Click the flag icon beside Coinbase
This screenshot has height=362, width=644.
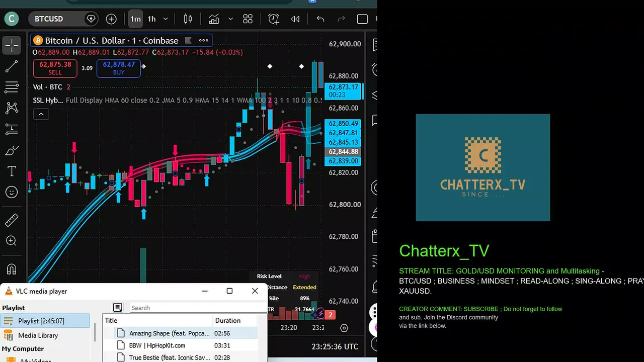pos(189,40)
